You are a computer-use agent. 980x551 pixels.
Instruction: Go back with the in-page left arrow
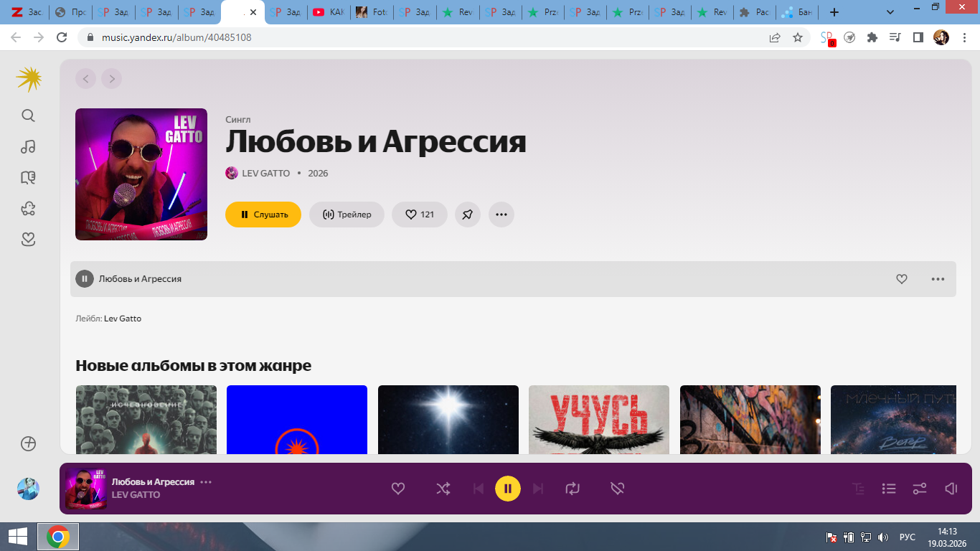pos(85,78)
